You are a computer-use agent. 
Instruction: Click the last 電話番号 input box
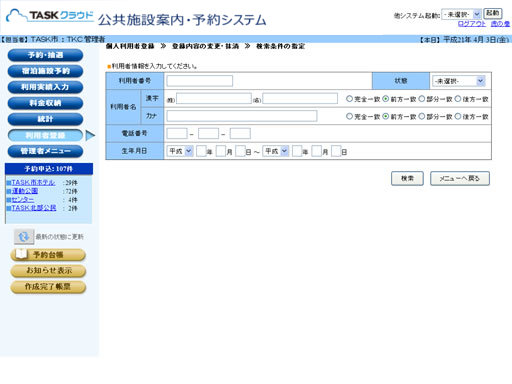(x=240, y=134)
